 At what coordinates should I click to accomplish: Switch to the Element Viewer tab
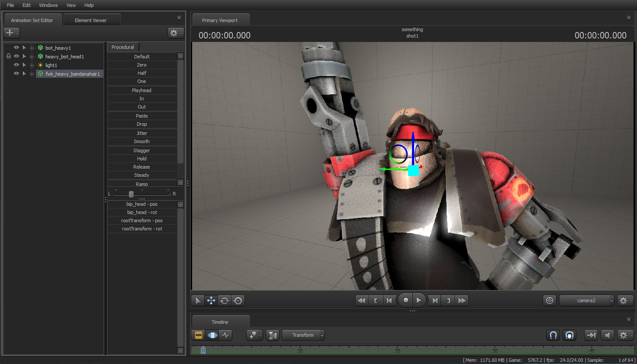(91, 20)
